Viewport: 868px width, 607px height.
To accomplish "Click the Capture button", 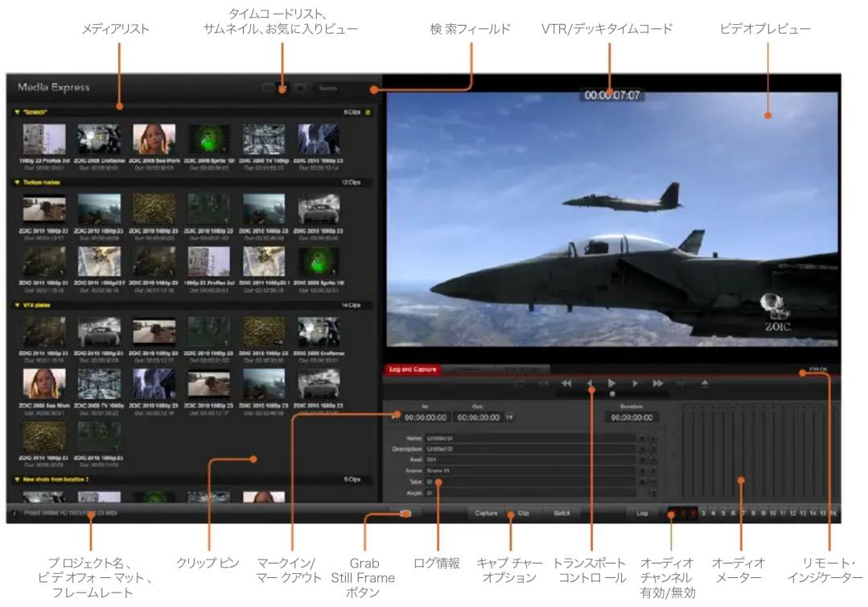I will [486, 514].
